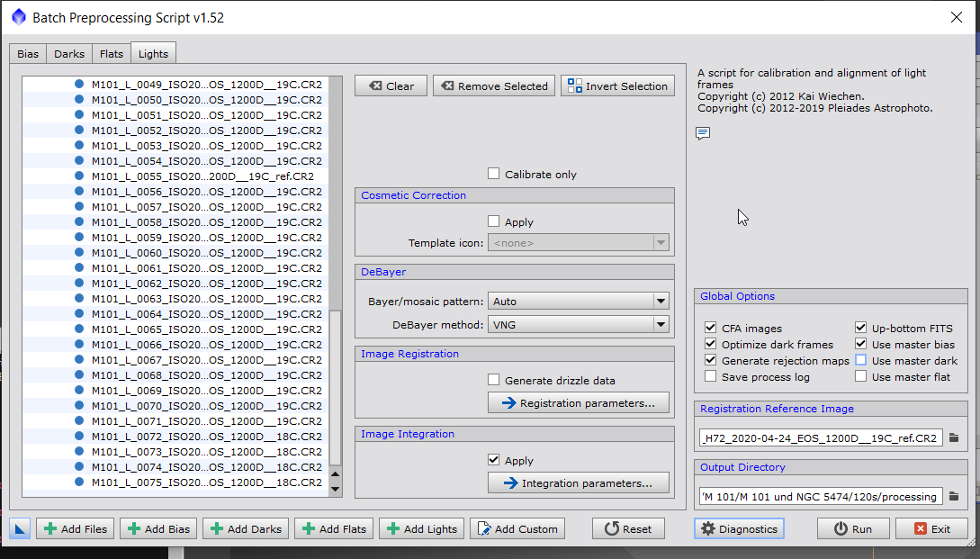The width and height of the screenshot is (980, 559).
Task: Click Remove Selected button
Action: coord(494,86)
